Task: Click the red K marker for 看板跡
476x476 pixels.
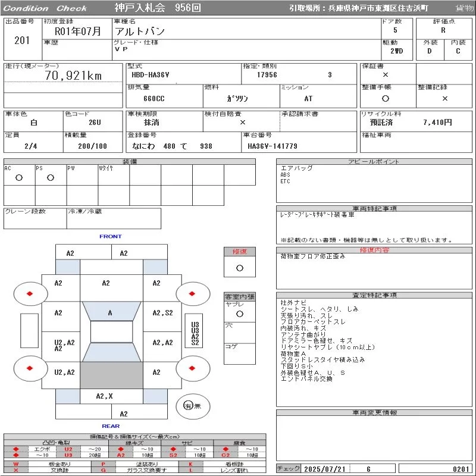Action: (190, 464)
